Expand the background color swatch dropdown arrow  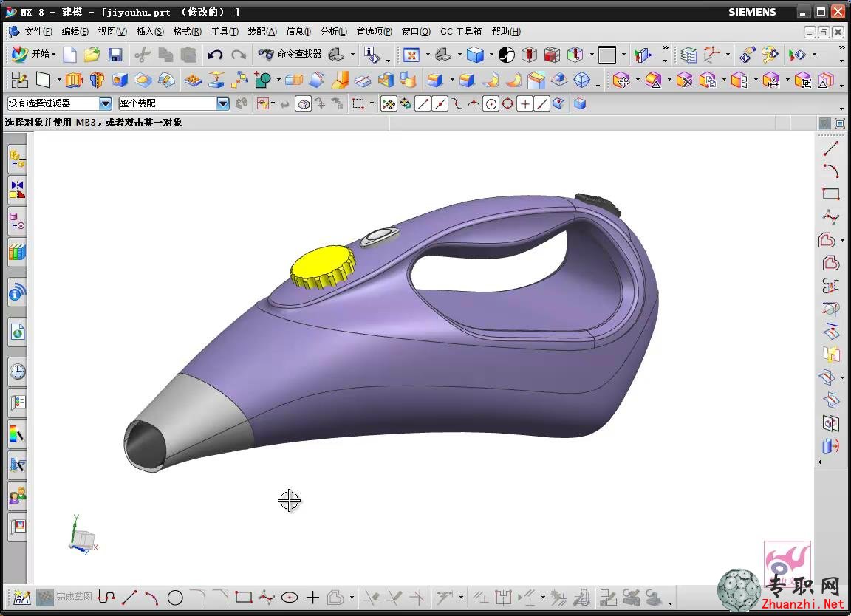point(623,54)
